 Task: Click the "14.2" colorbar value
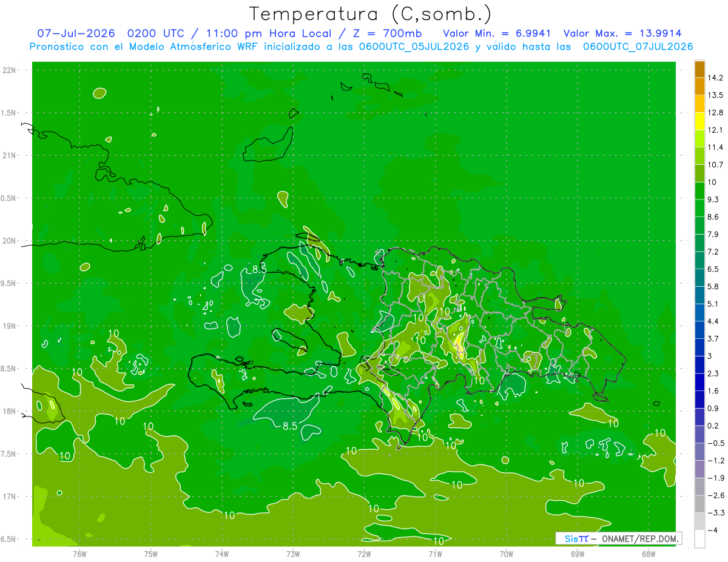(715, 78)
